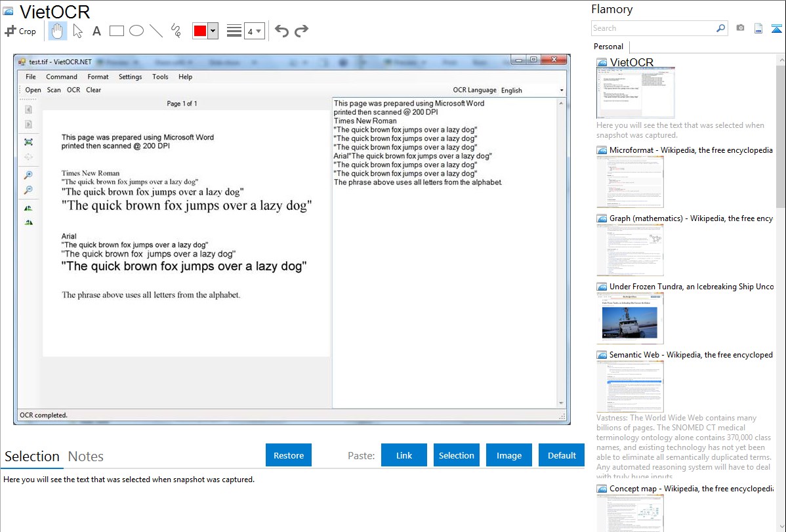Choose the arrow pointer selection tool
Image resolution: width=786 pixels, height=532 pixels.
(x=77, y=31)
